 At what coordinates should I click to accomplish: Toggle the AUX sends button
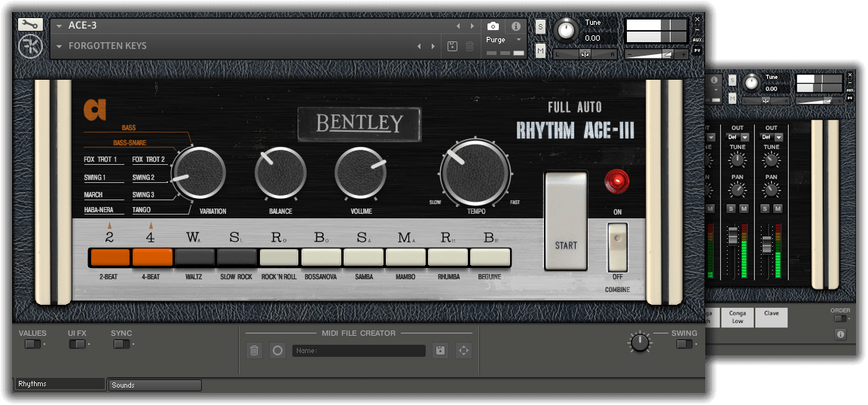(x=697, y=40)
